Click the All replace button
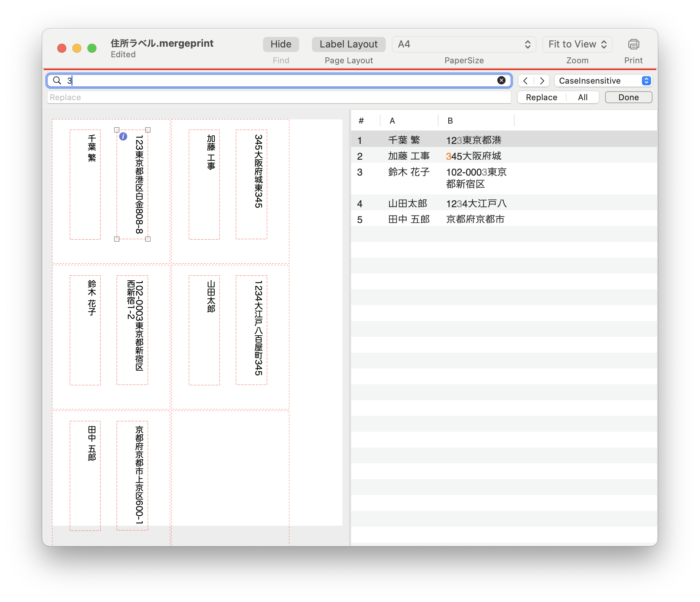 (x=582, y=97)
